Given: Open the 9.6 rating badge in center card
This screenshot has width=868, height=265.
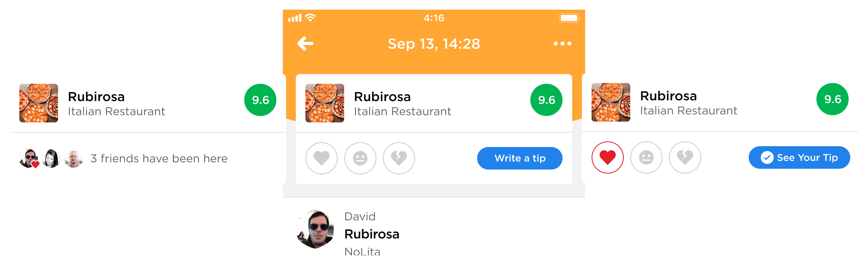Looking at the screenshot, I should tap(546, 100).
